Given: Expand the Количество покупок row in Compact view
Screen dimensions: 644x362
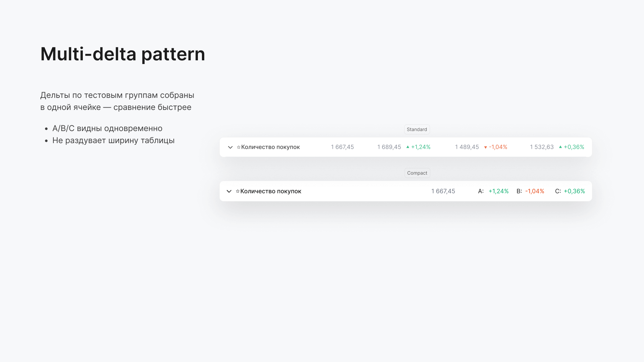Looking at the screenshot, I should click(229, 191).
